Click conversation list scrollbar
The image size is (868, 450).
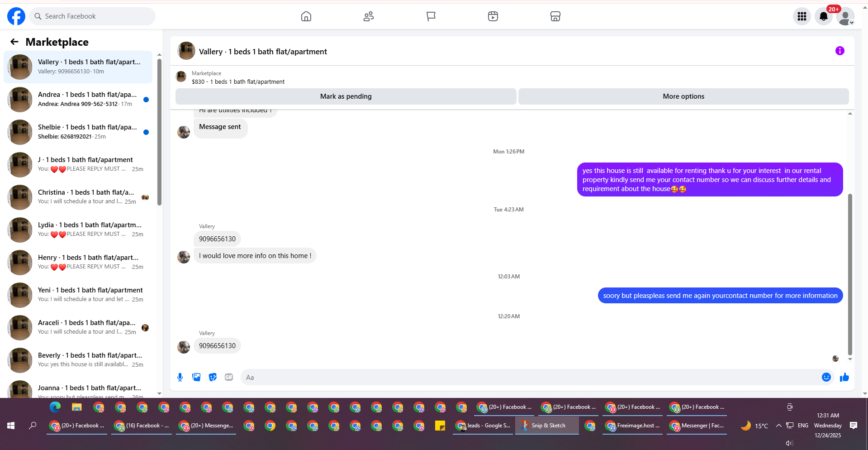[159, 132]
